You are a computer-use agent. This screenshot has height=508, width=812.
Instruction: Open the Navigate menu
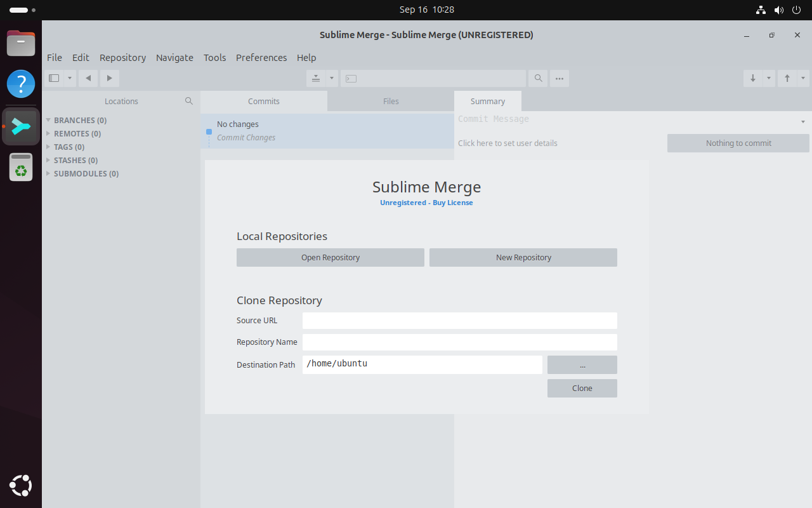[x=174, y=58]
